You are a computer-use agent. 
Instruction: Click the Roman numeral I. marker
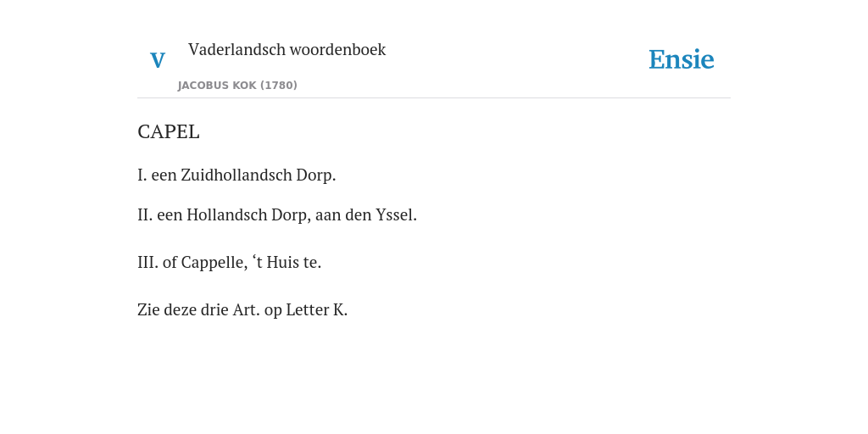pos(142,175)
